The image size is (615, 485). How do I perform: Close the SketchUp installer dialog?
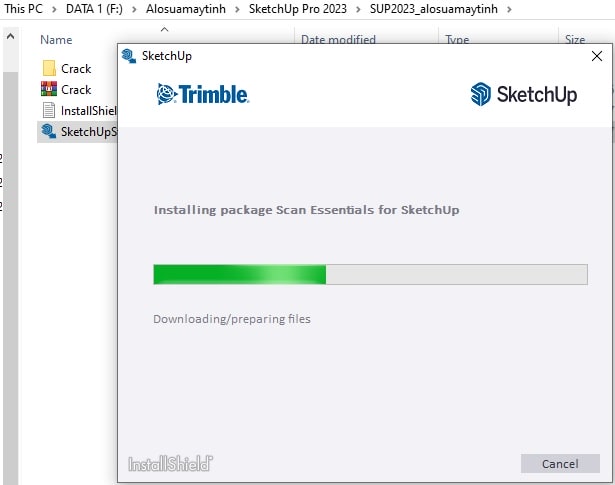(x=597, y=56)
